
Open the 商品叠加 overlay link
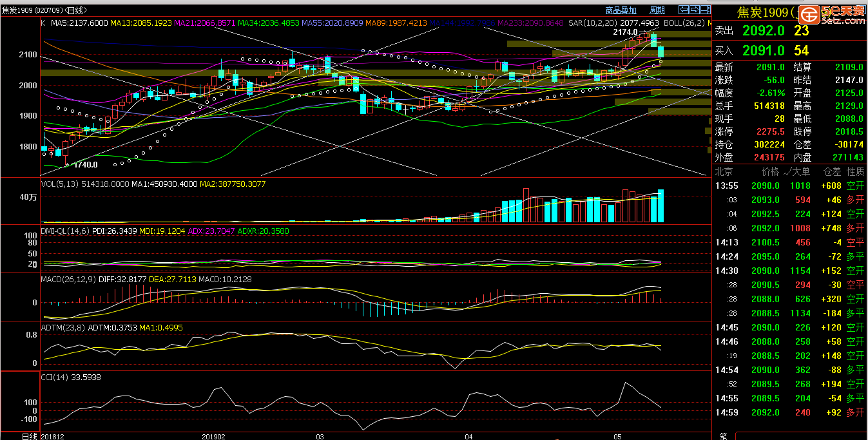coord(621,10)
